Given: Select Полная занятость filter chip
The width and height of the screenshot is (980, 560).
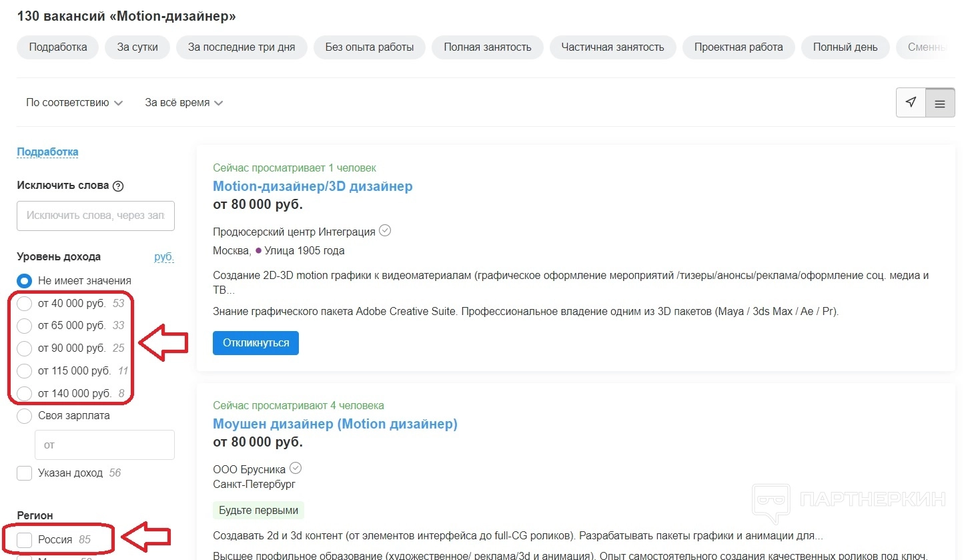Looking at the screenshot, I should [x=487, y=47].
